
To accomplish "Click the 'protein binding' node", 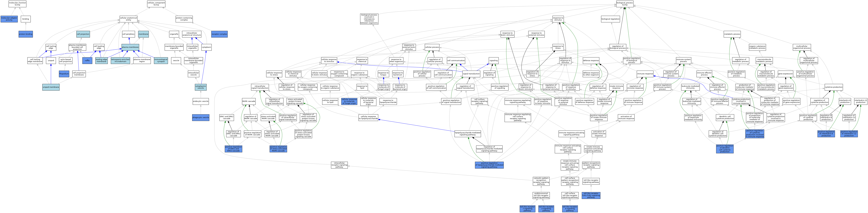I will pyautogui.click(x=26, y=34).
